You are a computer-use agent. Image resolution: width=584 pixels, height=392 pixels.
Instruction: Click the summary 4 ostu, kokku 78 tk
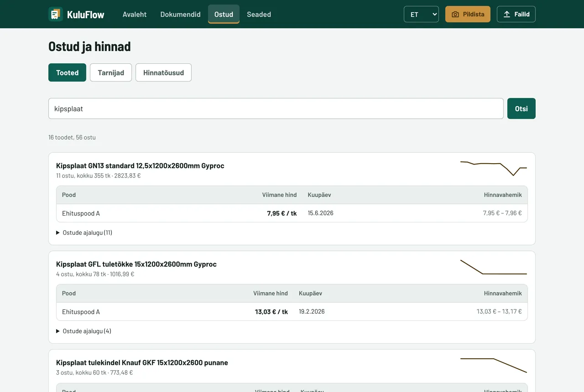95,274
